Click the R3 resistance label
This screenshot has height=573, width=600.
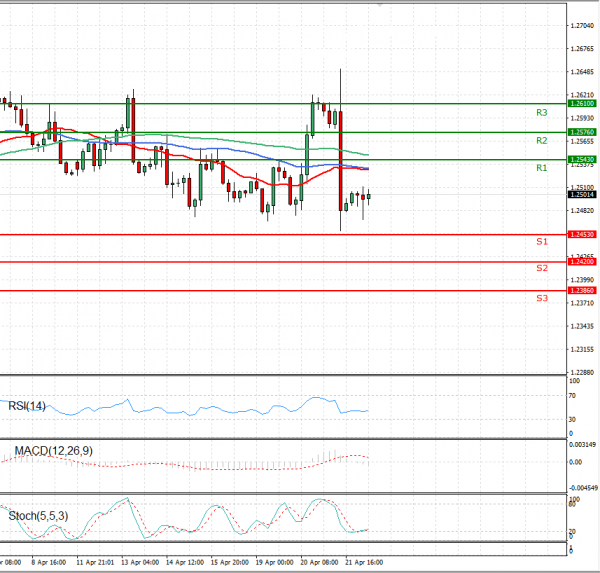[541, 113]
